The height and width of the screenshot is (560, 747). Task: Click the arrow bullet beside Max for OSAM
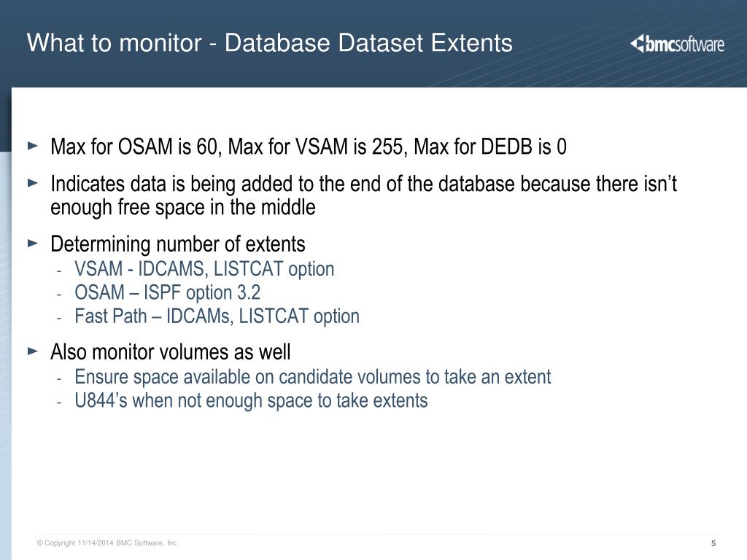click(x=32, y=146)
